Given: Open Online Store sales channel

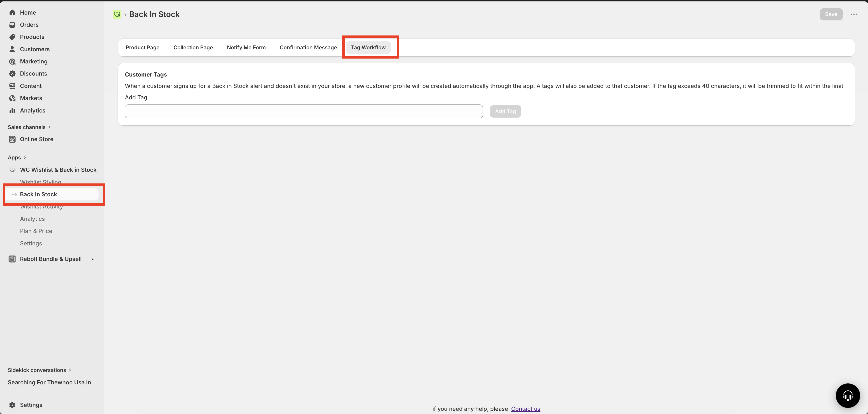Looking at the screenshot, I should [x=36, y=139].
